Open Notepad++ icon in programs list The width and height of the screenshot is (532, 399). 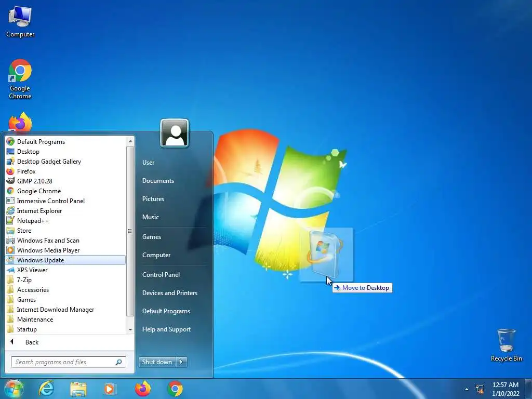pos(10,220)
